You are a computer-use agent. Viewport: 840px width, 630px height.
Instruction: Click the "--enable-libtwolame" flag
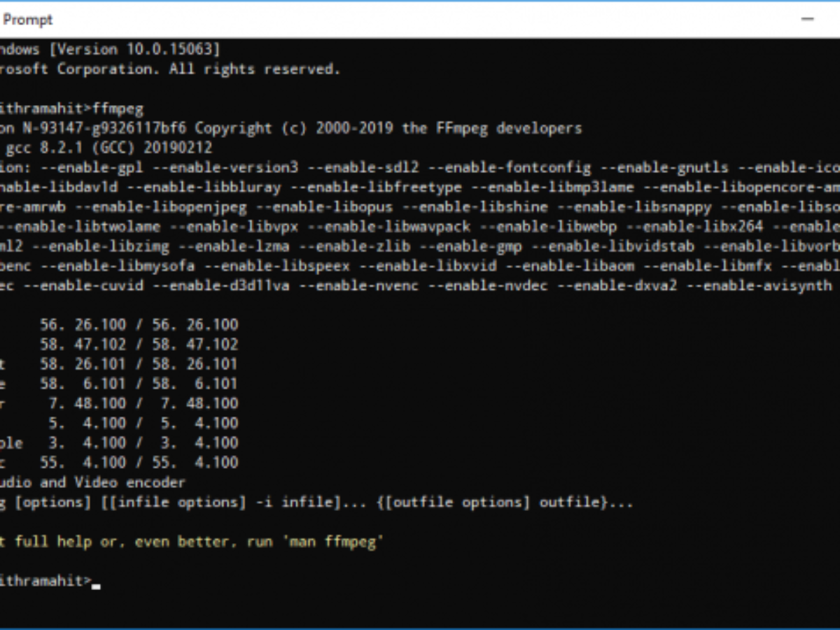[x=80, y=227]
